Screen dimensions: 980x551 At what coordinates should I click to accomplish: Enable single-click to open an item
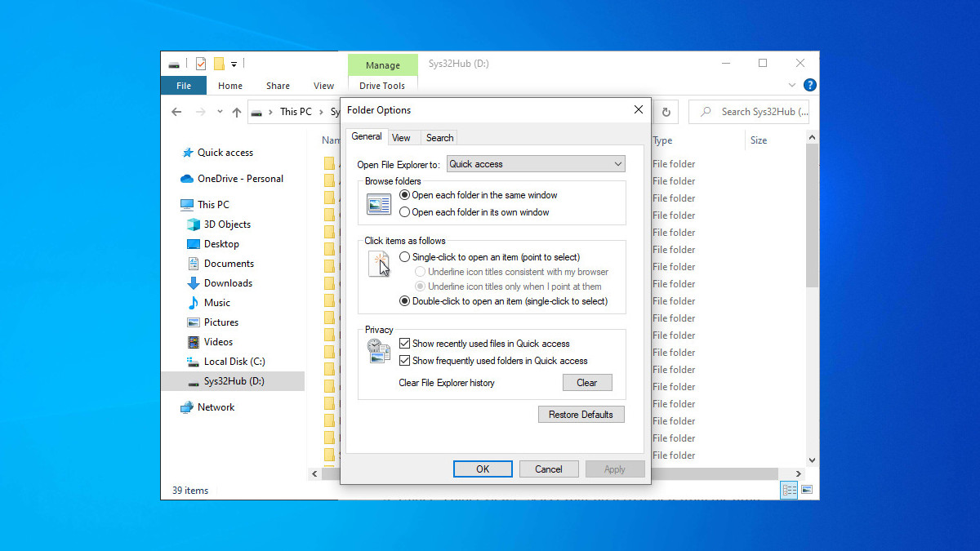[404, 256]
